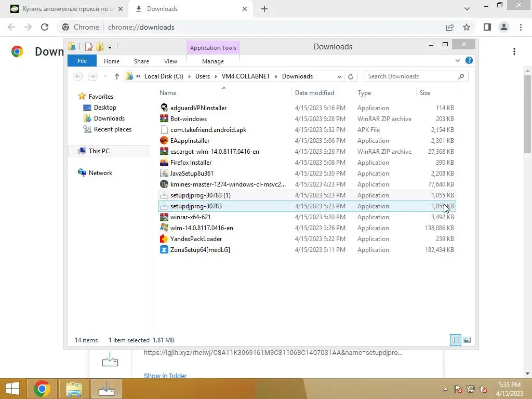
Task: Click the adguardVPNInstaller file icon
Action: (164, 108)
